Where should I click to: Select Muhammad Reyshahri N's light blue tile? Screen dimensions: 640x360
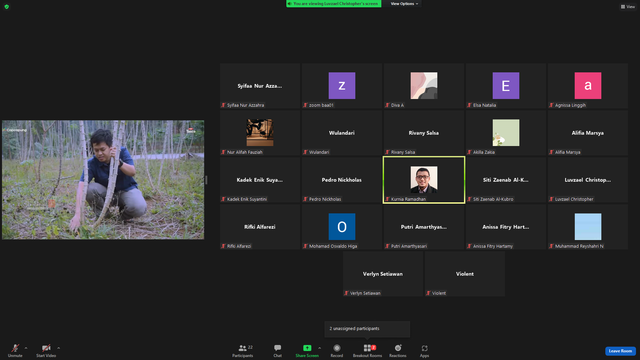[x=588, y=227]
